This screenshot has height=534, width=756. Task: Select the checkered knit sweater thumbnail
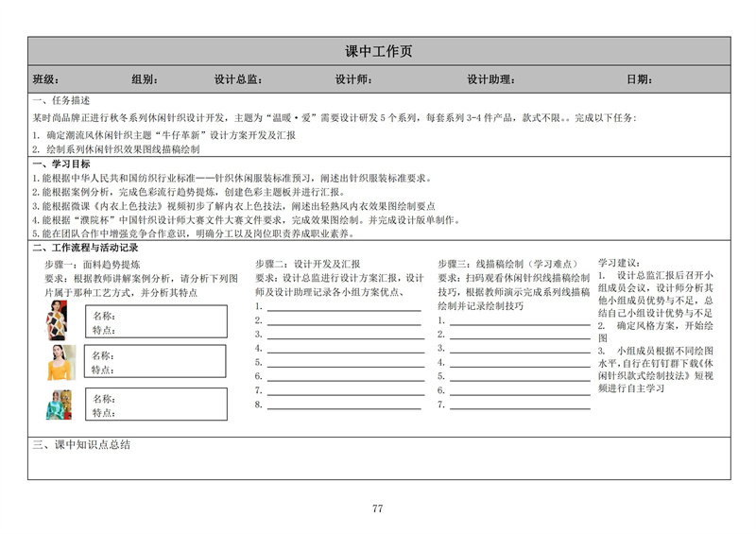pos(57,320)
